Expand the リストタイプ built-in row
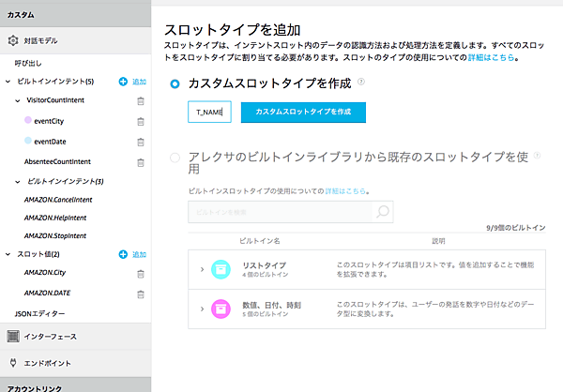Screen dimensions: 563x392 202,269
